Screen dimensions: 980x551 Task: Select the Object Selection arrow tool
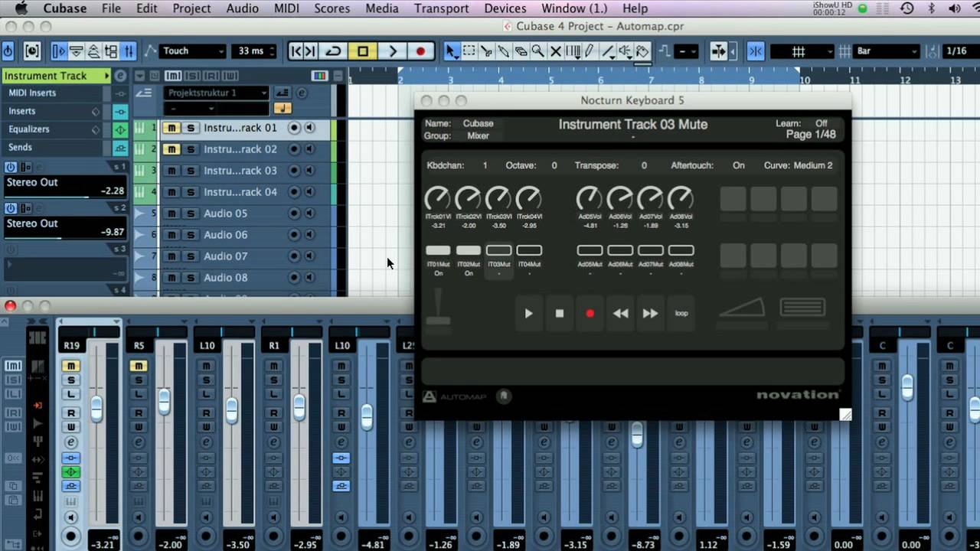tap(451, 51)
